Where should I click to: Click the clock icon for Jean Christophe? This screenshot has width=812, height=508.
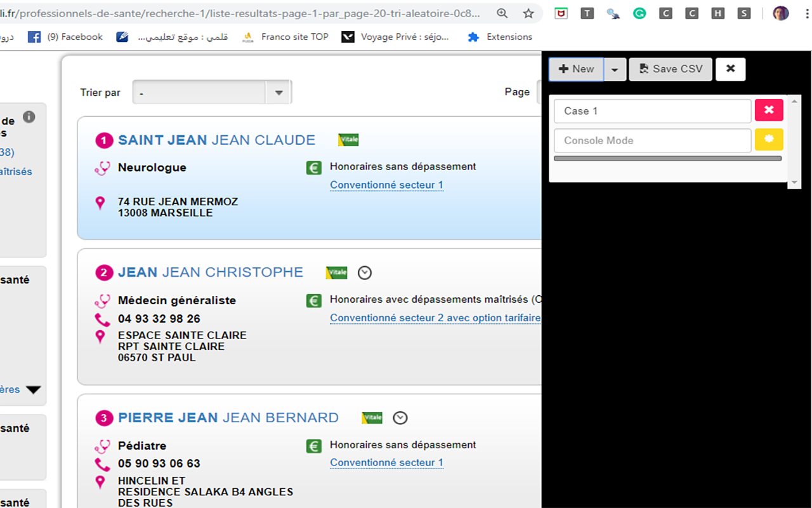click(365, 273)
